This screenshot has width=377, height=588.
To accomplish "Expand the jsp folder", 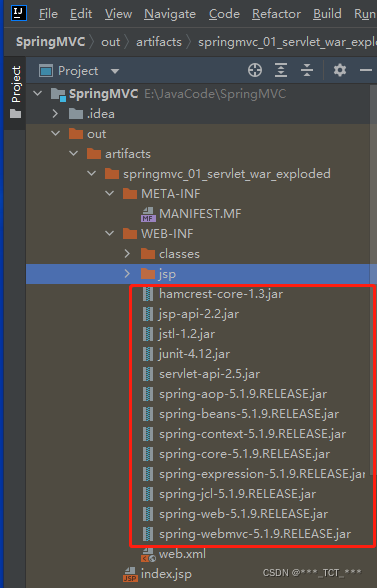I will pos(128,274).
